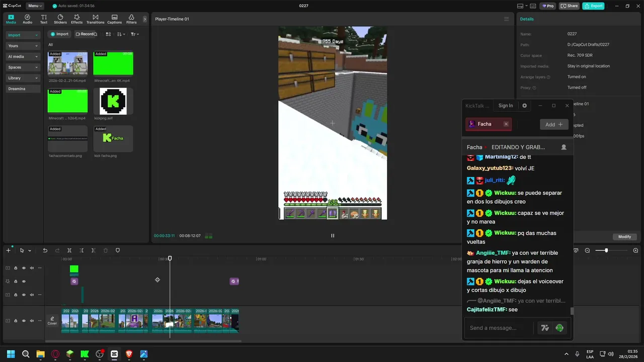Click the Modify button in Details panel
This screenshot has width=644, height=362.
(x=624, y=237)
